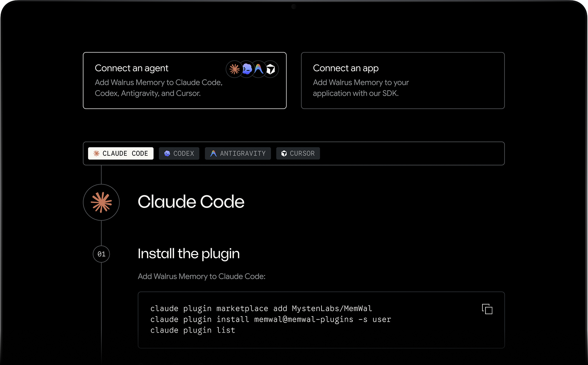Screen dimensions: 588x365
Task: Click the Install the plugin heading
Action: (x=189, y=254)
